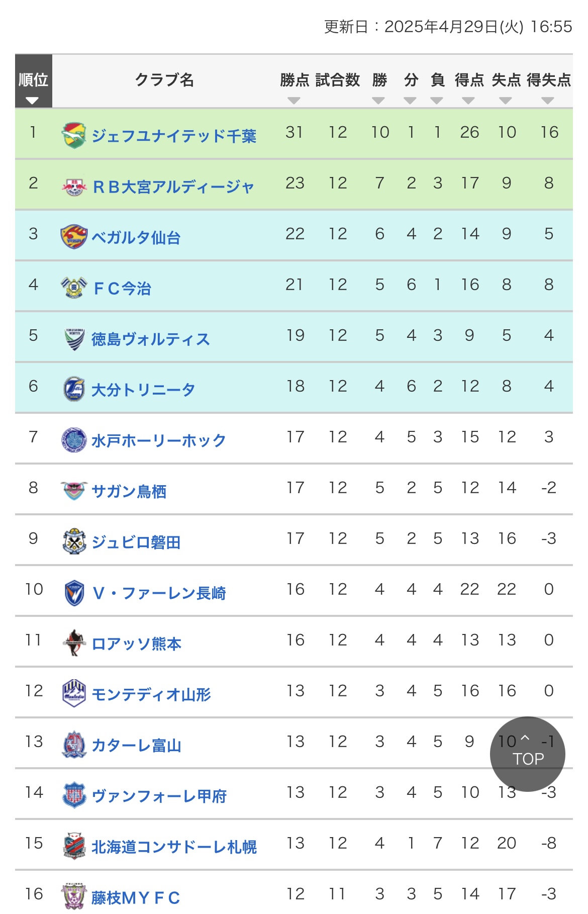Click the Jubilo Iwata club crest
Image resolution: width=588 pixels, height=914 pixels.
74,541
